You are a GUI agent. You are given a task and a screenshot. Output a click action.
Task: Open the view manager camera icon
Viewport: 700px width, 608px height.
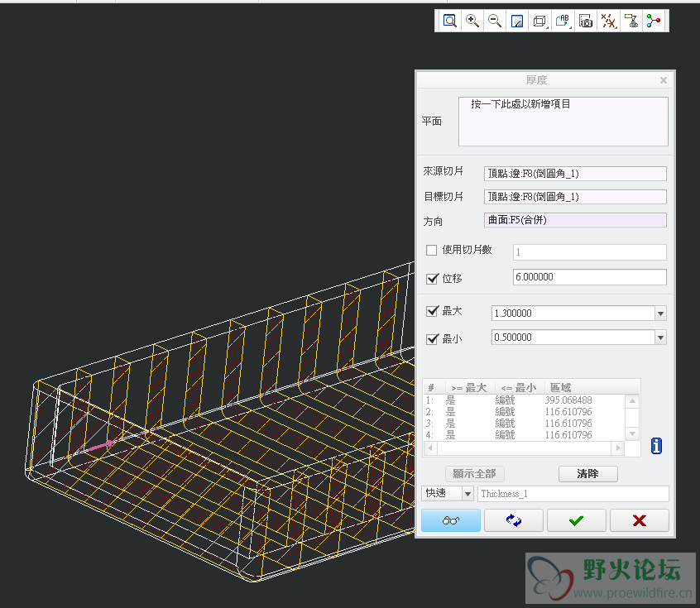tap(585, 21)
